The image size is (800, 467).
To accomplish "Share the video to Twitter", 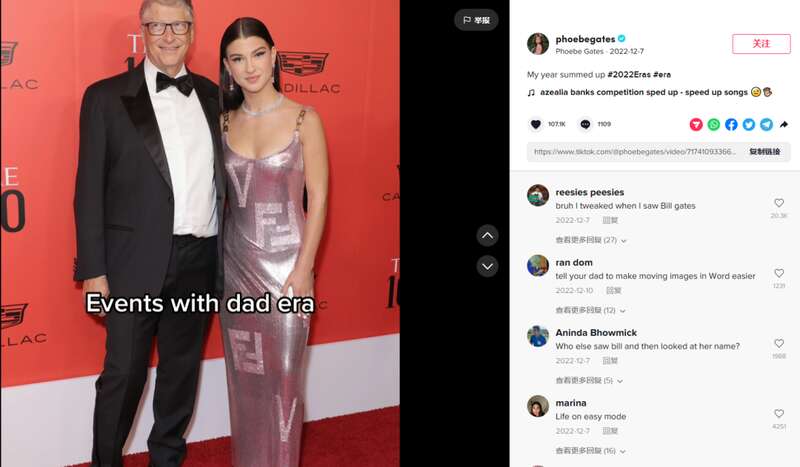I will 748,125.
